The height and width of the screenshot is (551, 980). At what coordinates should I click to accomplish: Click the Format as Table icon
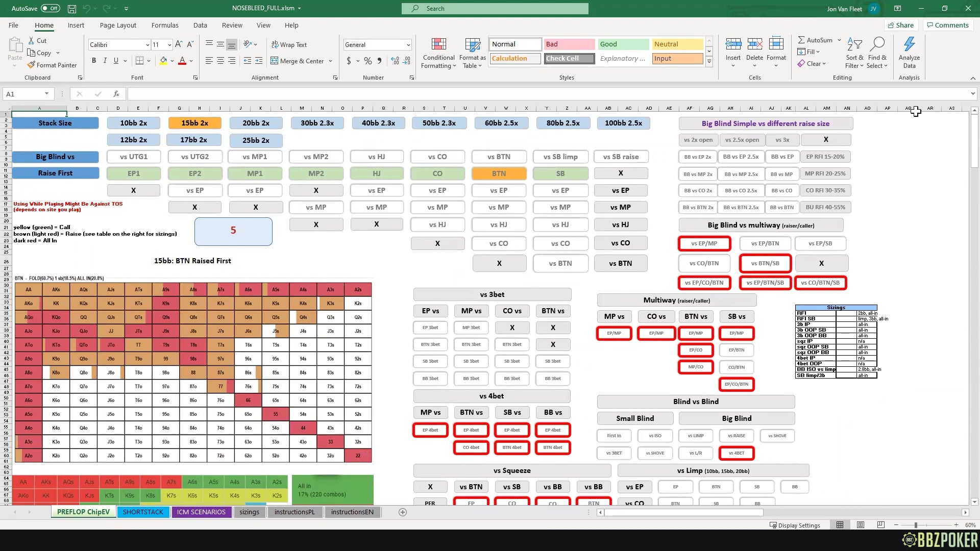point(472,53)
